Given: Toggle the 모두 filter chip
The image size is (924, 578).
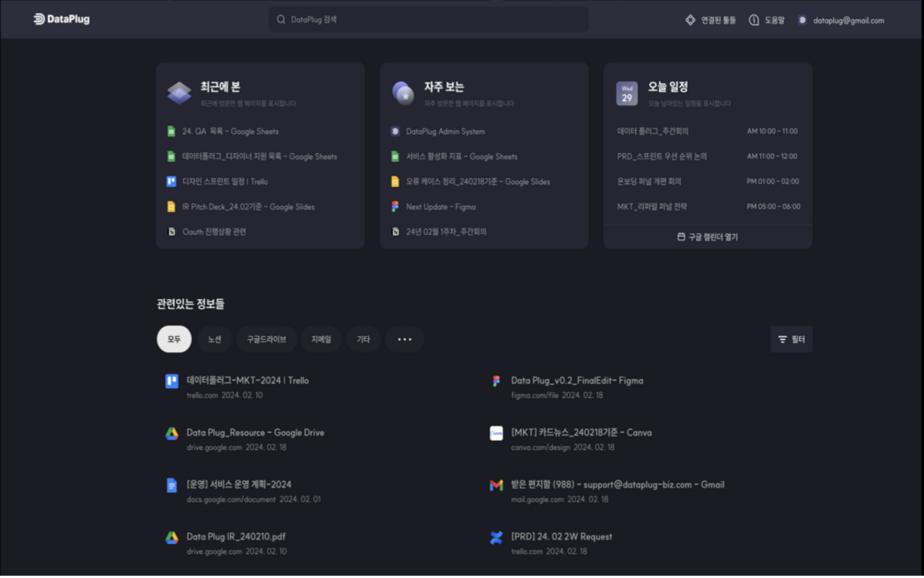Looking at the screenshot, I should click(x=174, y=339).
